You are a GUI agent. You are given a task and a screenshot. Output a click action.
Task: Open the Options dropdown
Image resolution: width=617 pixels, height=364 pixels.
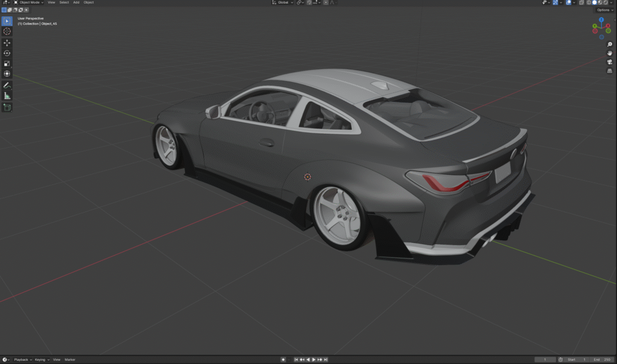pos(605,10)
